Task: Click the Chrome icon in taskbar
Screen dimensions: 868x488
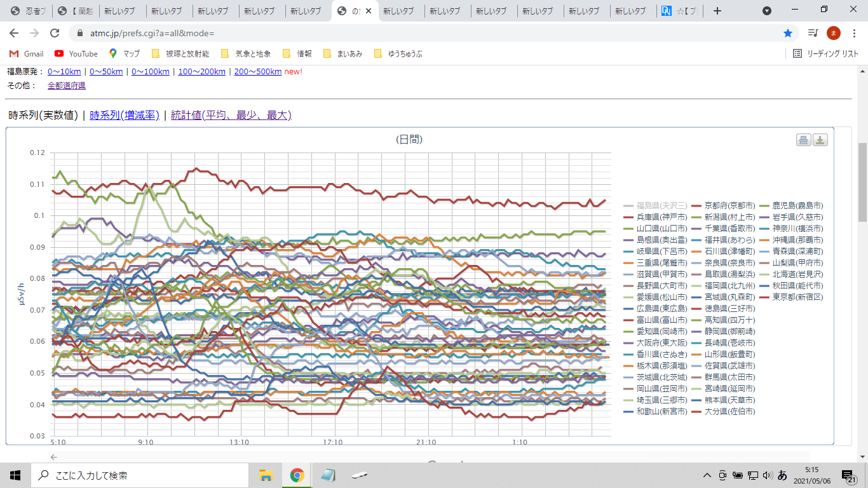Action: pos(297,475)
